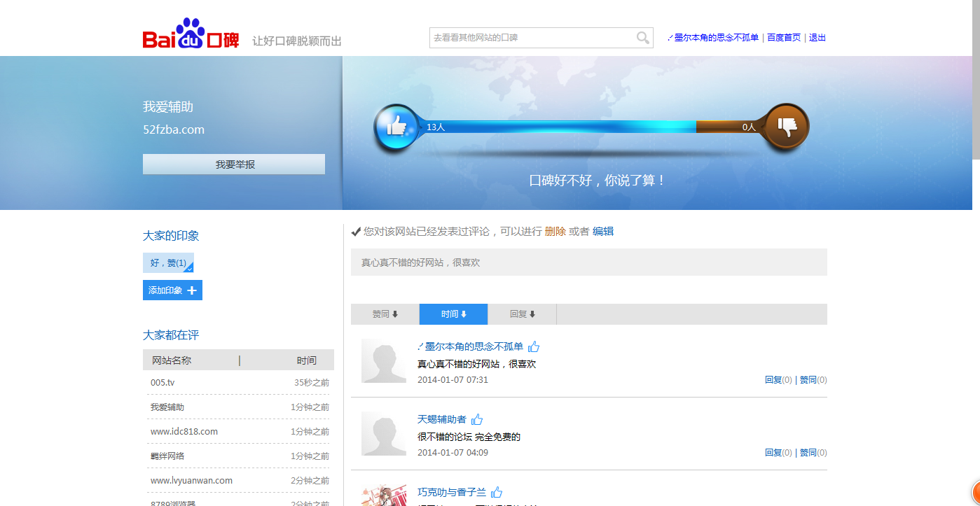Click the Baidu Koubei logo
The image size is (980, 506).
coord(191,34)
